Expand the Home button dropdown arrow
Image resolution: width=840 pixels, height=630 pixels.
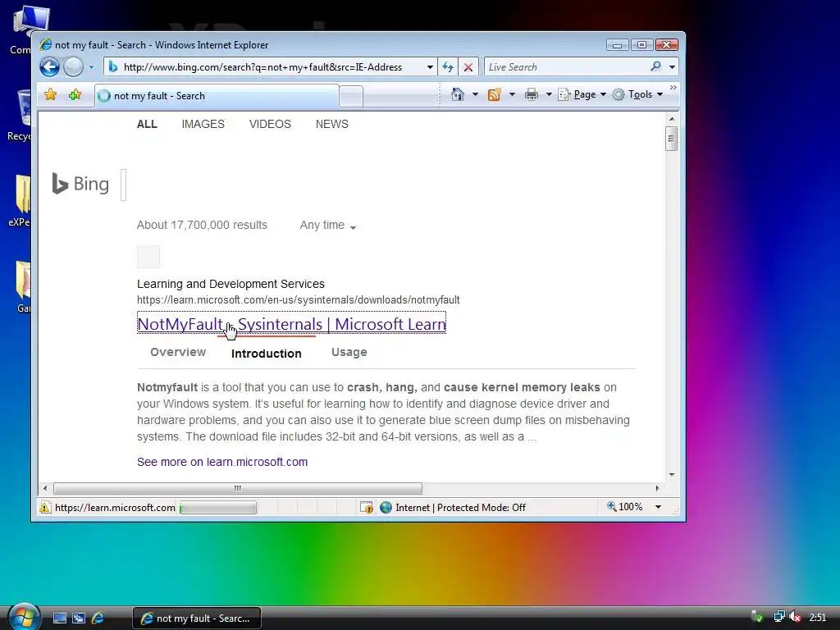point(475,95)
